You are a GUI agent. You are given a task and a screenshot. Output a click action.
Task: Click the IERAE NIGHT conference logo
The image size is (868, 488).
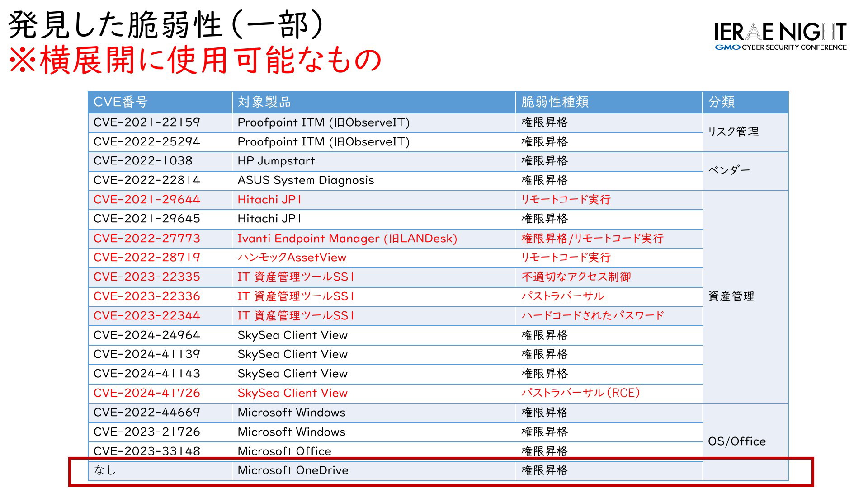coord(780,36)
